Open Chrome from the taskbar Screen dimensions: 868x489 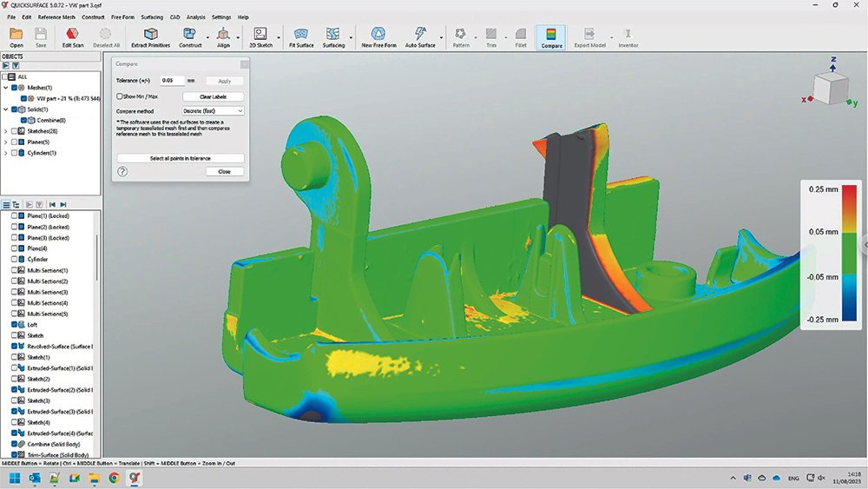coord(114,478)
